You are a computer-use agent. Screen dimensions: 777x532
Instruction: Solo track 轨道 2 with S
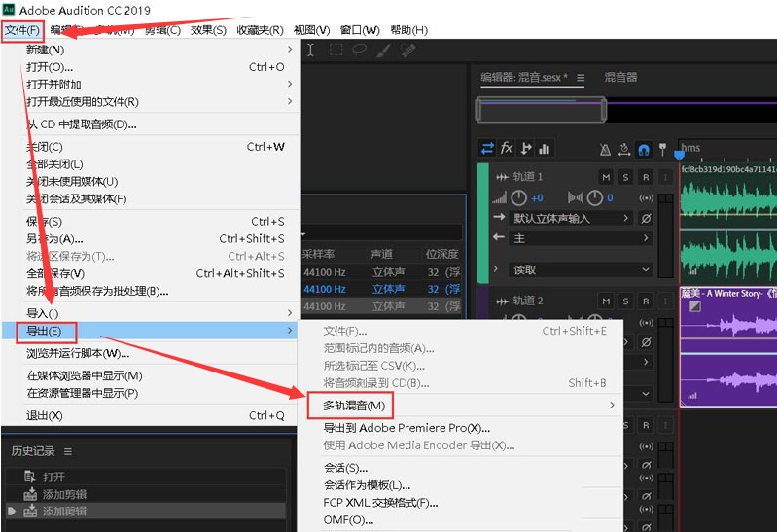[x=625, y=301]
